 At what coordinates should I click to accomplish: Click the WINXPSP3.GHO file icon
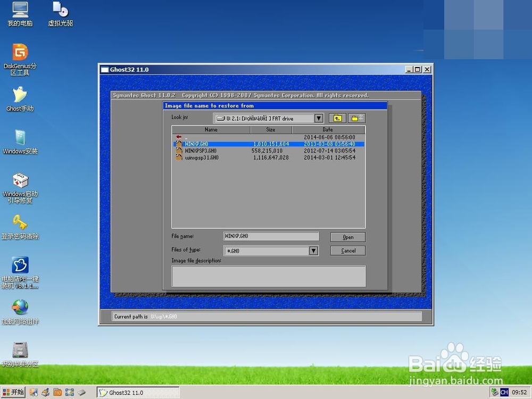[x=179, y=151]
